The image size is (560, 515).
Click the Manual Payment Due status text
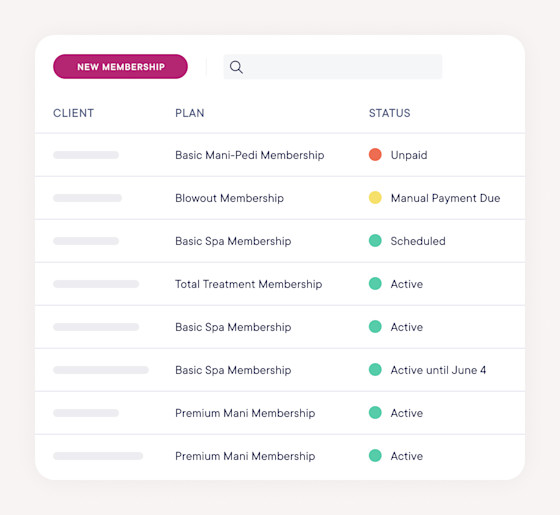(x=445, y=198)
